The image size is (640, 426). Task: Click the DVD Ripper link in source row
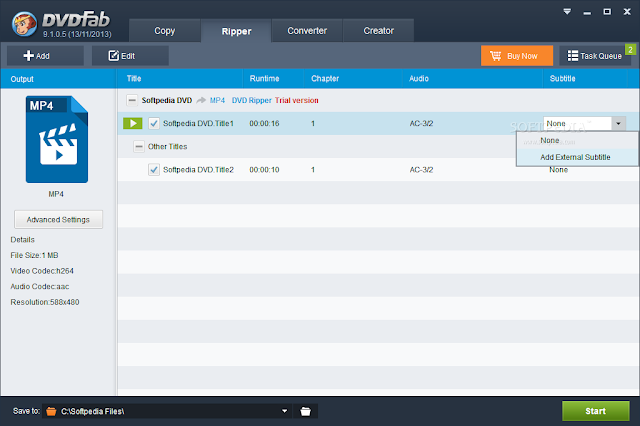pos(251,100)
